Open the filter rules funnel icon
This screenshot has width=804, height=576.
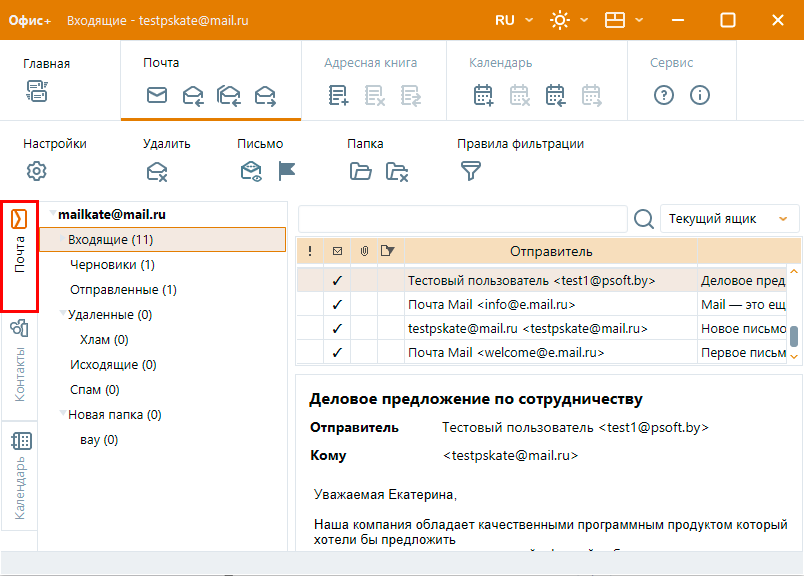tap(470, 171)
